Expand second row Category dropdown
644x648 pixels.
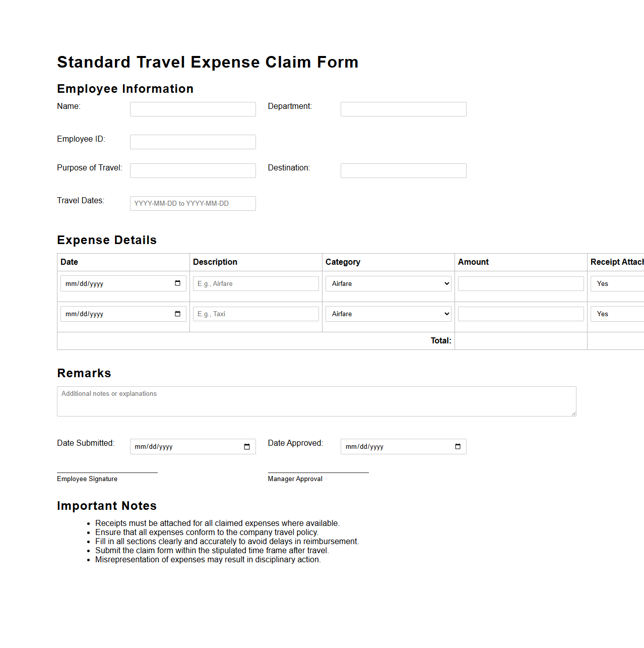(388, 314)
